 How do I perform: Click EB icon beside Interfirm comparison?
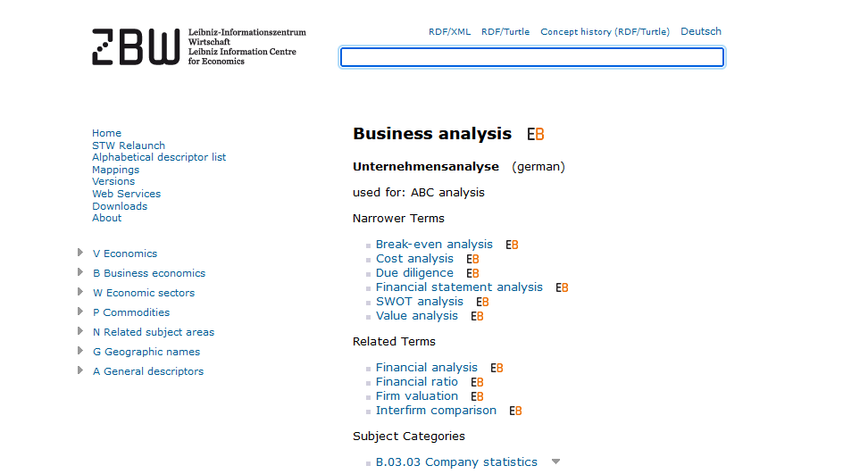[x=515, y=411]
